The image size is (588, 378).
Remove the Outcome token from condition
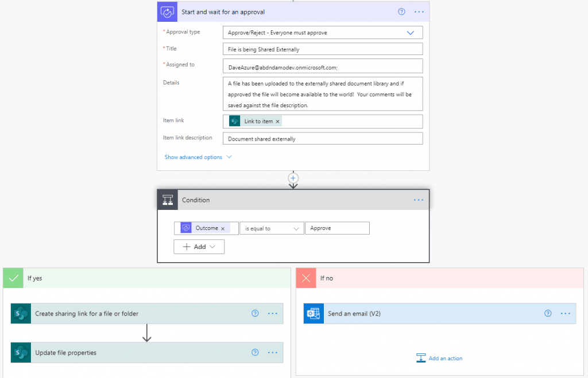pyautogui.click(x=223, y=228)
